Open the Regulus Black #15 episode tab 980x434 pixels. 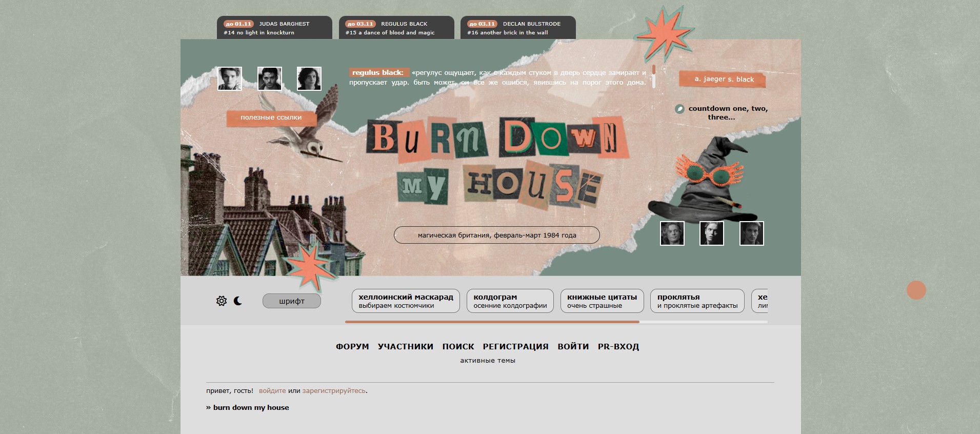396,28
